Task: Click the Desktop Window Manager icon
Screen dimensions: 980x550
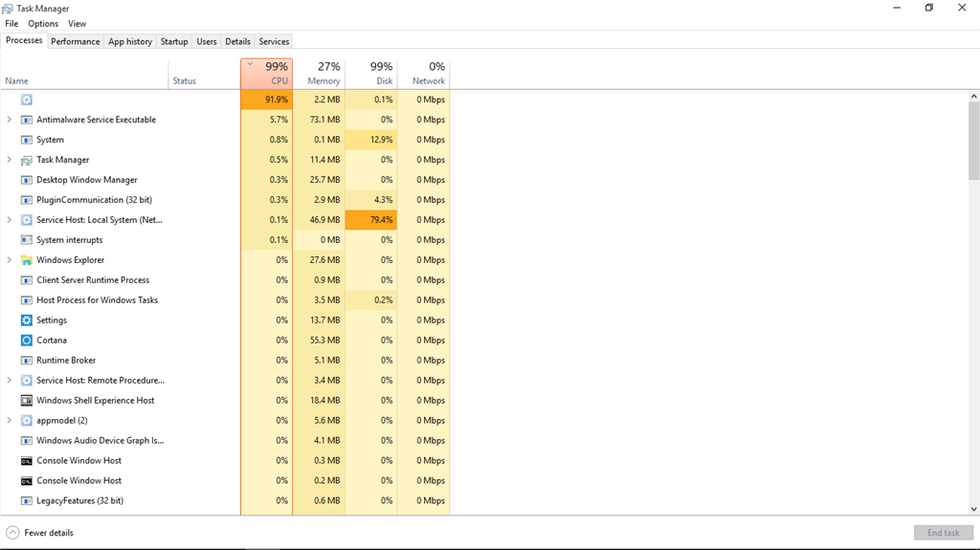Action: coord(26,180)
